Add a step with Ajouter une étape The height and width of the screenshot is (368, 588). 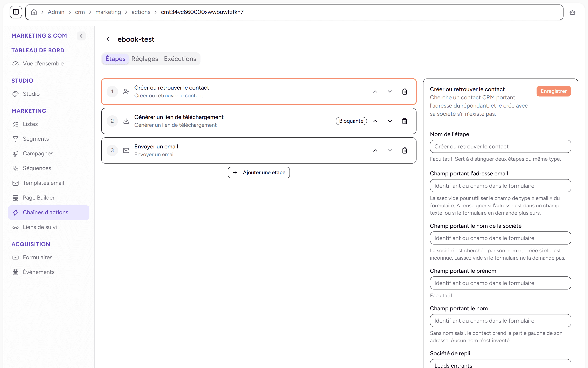pos(259,173)
